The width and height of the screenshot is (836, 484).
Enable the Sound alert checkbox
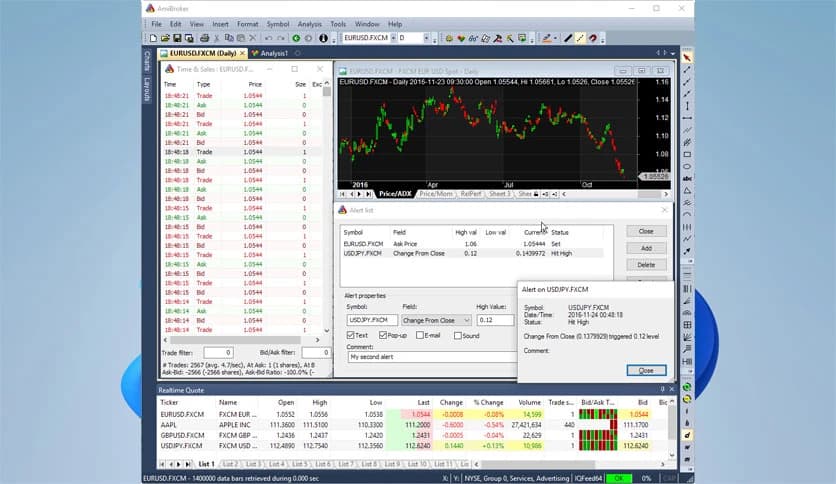click(457, 336)
